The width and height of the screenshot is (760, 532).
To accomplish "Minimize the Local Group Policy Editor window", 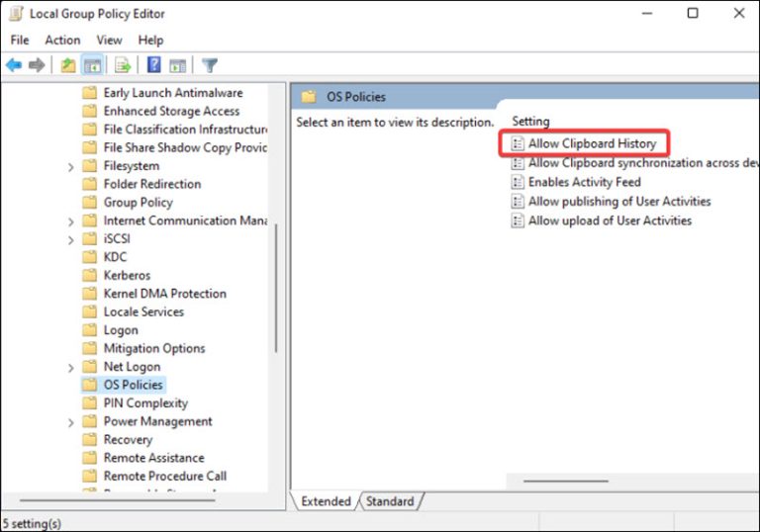I will pos(647,13).
